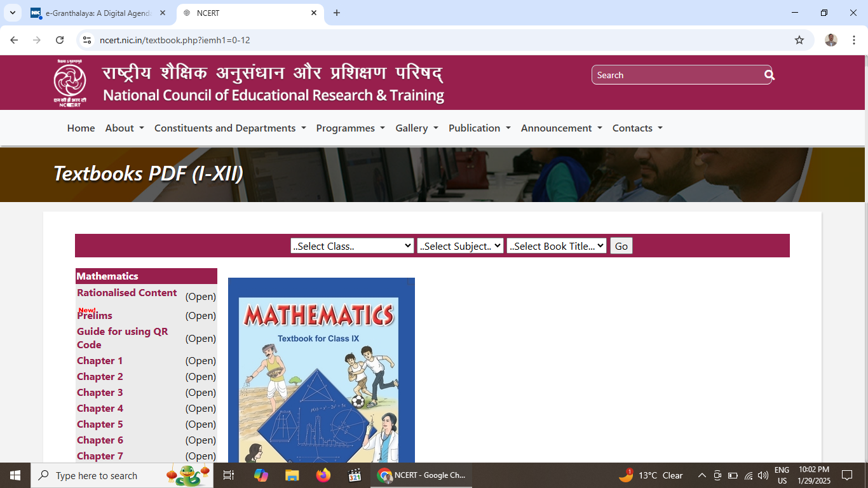
Task: Click the ENG US language indicator
Action: tap(782, 475)
